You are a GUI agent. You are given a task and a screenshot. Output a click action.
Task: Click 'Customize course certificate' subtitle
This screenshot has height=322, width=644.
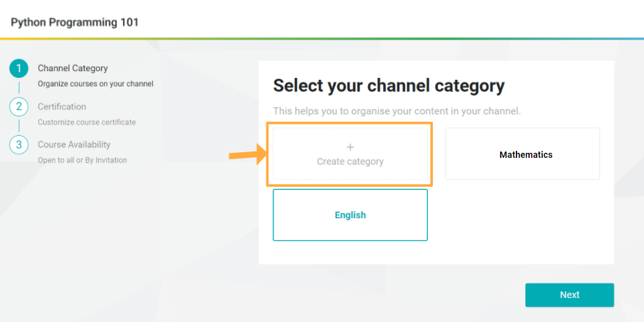[x=87, y=122]
